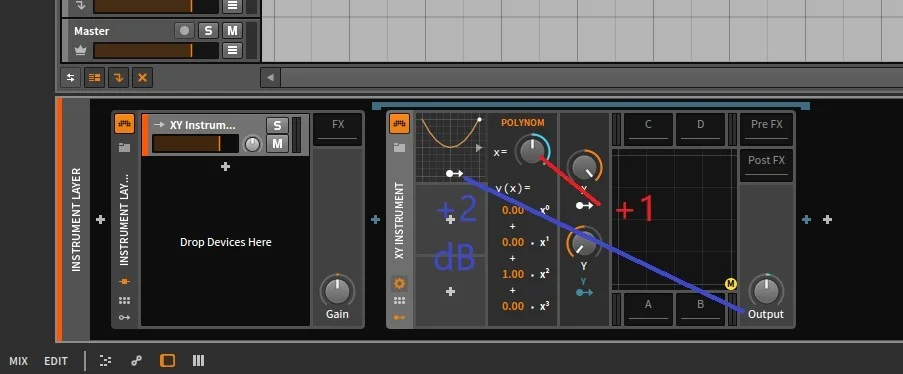Toggle the Instrument Layer device power icon
Screen dimensions: 903x374
pos(124,123)
